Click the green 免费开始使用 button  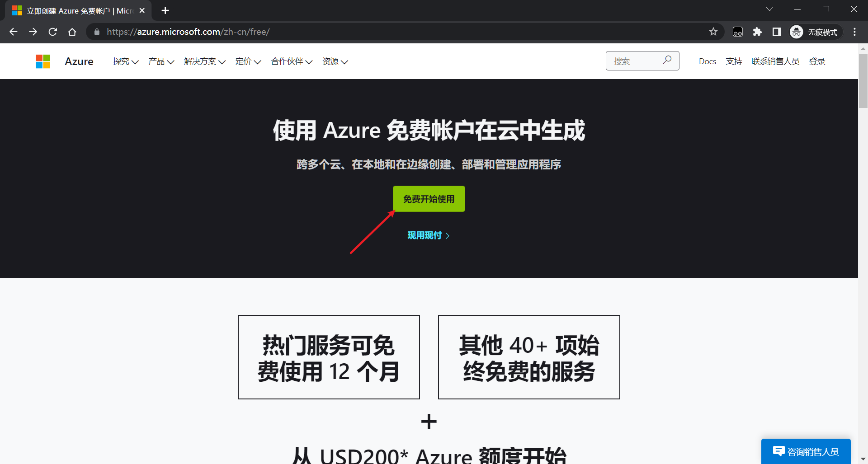[x=429, y=199]
